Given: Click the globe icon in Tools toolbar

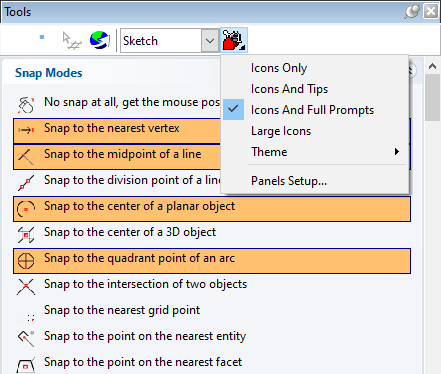Looking at the screenshot, I should tap(100, 40).
